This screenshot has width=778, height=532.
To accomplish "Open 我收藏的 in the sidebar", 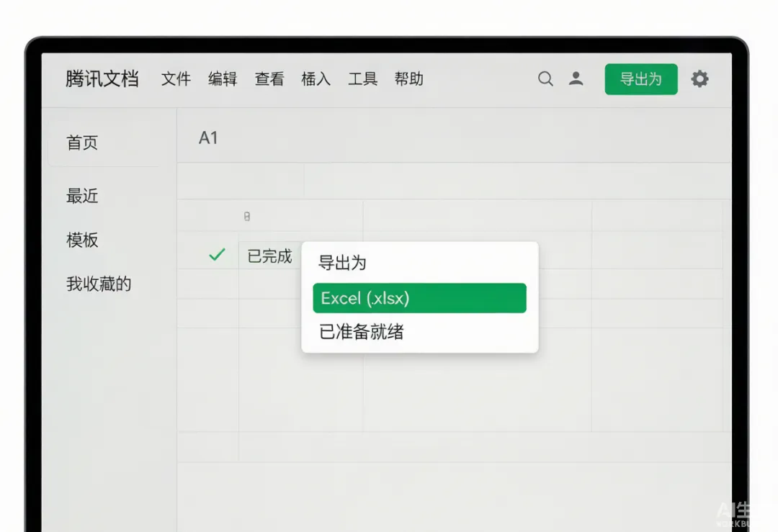I will 99,284.
